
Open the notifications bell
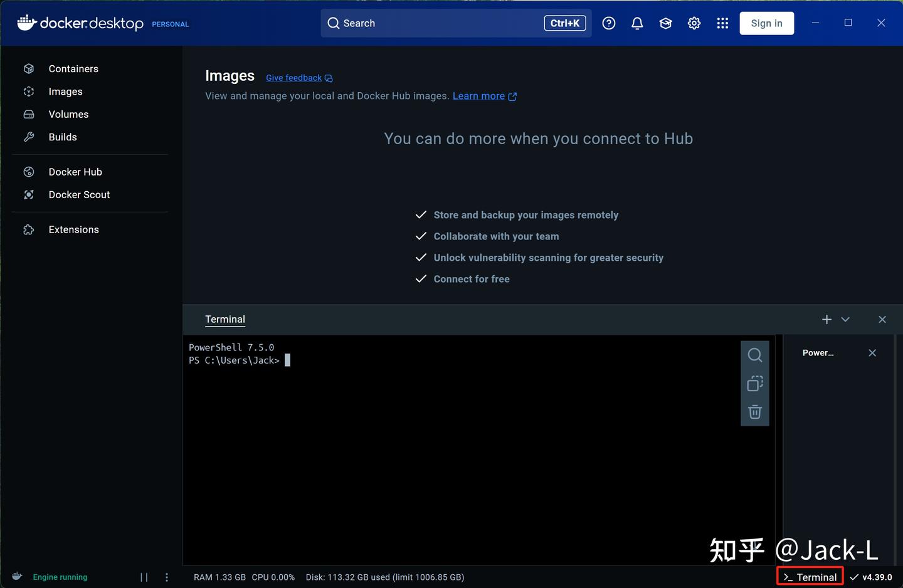point(637,23)
